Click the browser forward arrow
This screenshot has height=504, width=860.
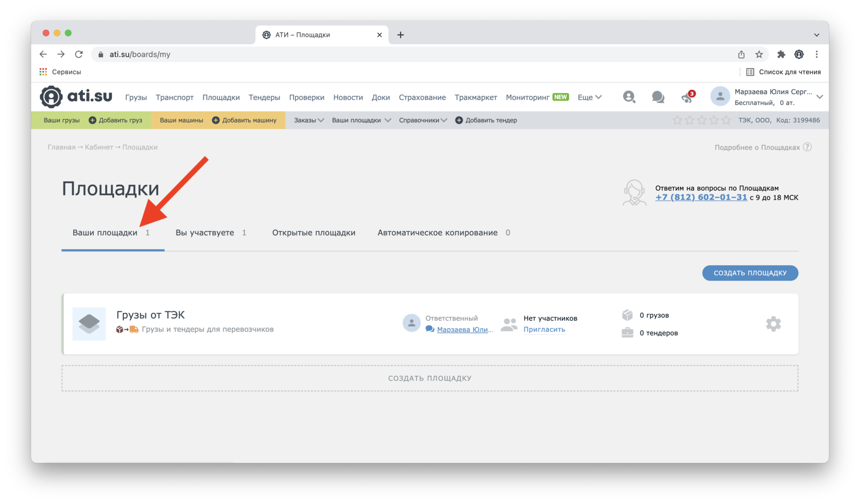coord(61,54)
